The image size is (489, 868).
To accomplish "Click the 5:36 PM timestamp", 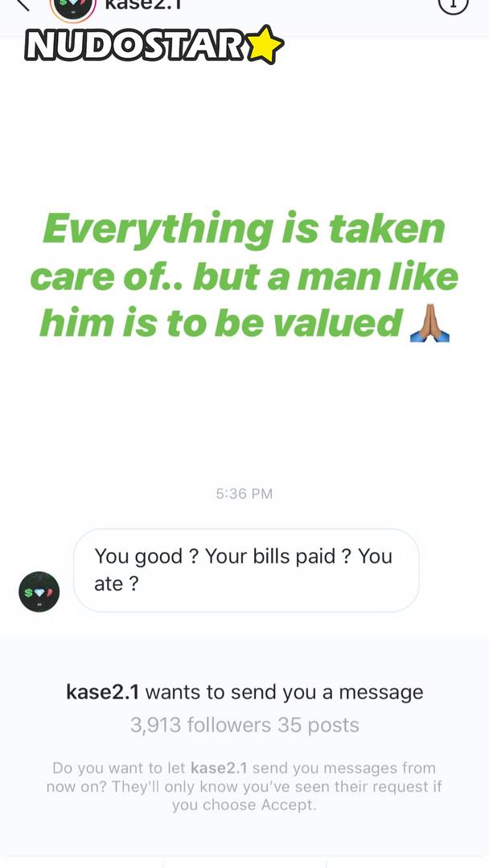I will (x=244, y=493).
